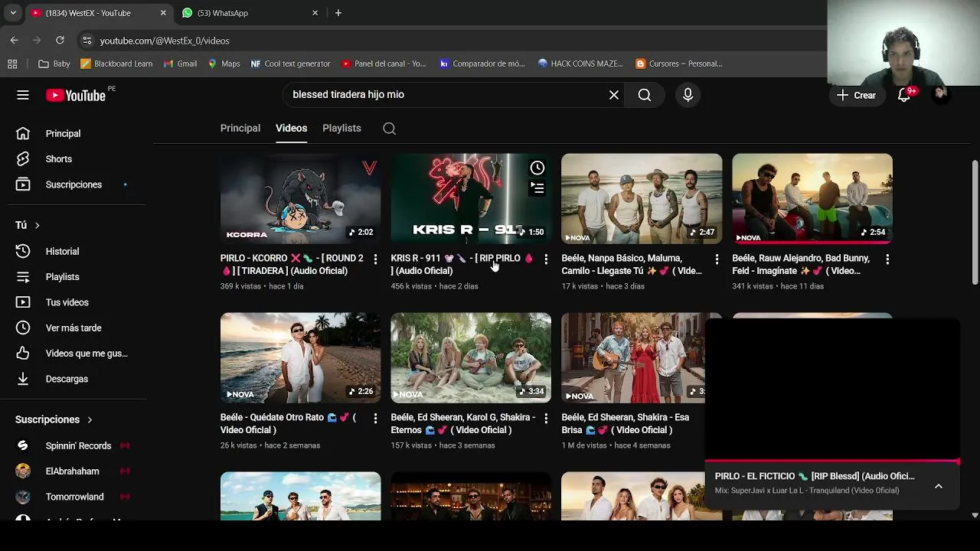Switch to the Playlists channel tab

coord(341,129)
